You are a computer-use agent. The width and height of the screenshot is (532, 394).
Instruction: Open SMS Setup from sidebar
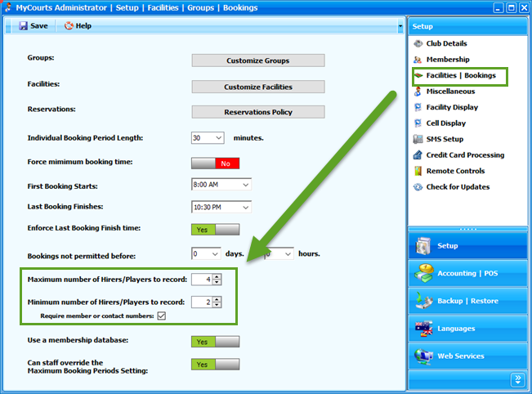click(444, 139)
